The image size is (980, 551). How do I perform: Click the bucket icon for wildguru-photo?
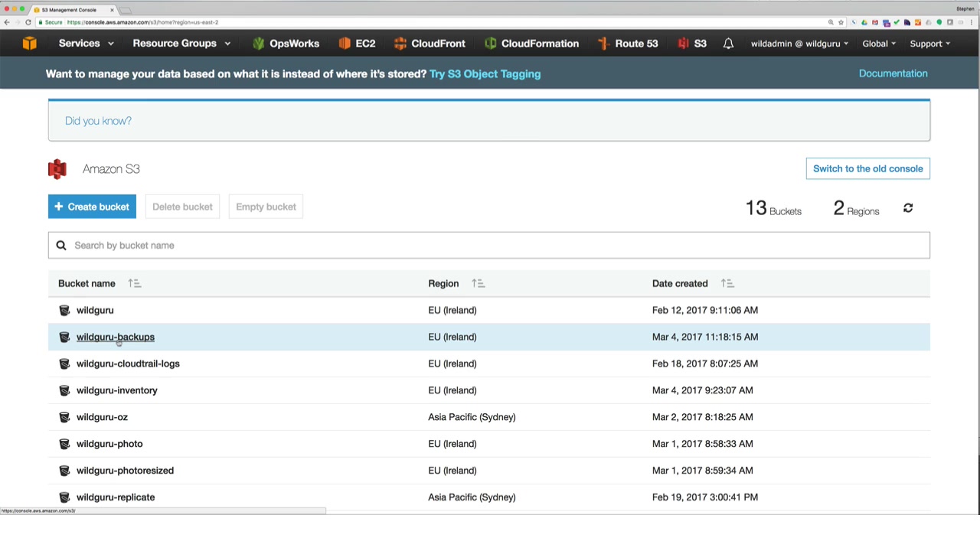(64, 445)
